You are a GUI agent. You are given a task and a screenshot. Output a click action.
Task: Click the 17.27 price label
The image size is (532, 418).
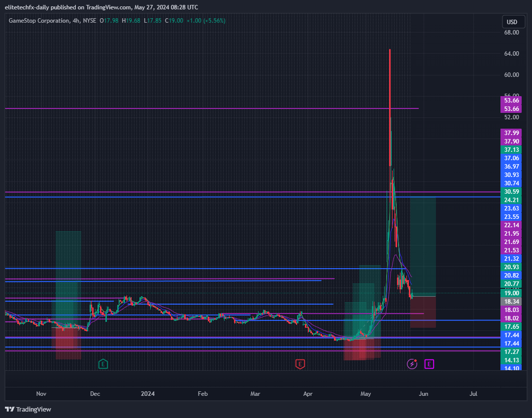511,352
